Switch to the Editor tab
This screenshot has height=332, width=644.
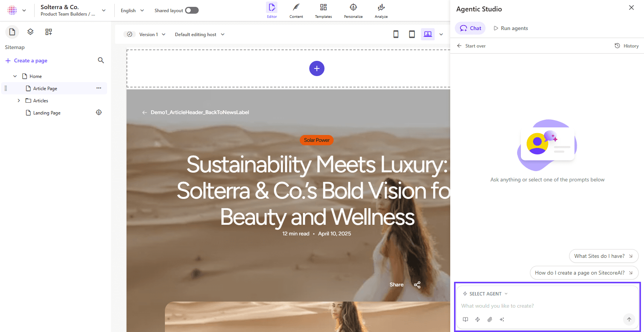click(272, 10)
